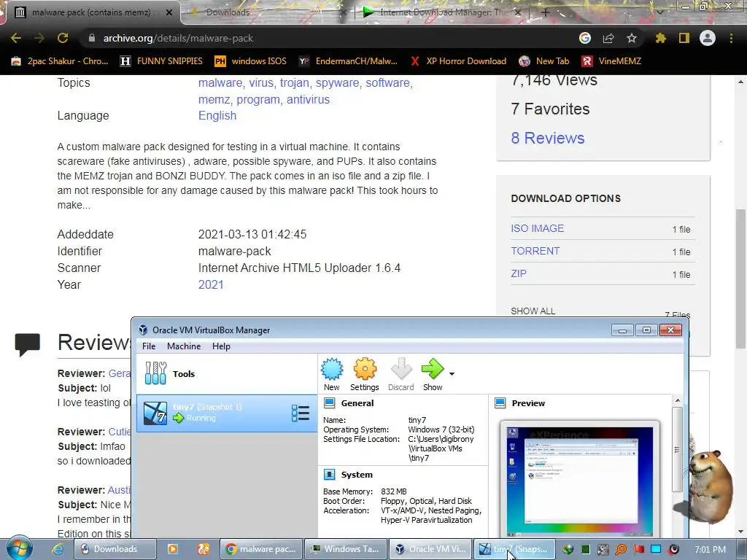Image resolution: width=747 pixels, height=560 pixels.
Task: Open Internet Explorer from taskbar
Action: click(x=57, y=549)
